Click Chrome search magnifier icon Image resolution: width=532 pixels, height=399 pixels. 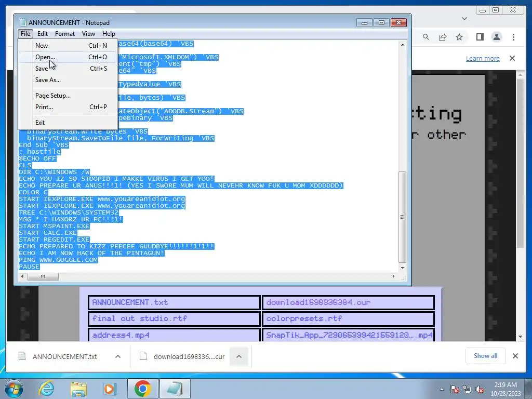(426, 37)
